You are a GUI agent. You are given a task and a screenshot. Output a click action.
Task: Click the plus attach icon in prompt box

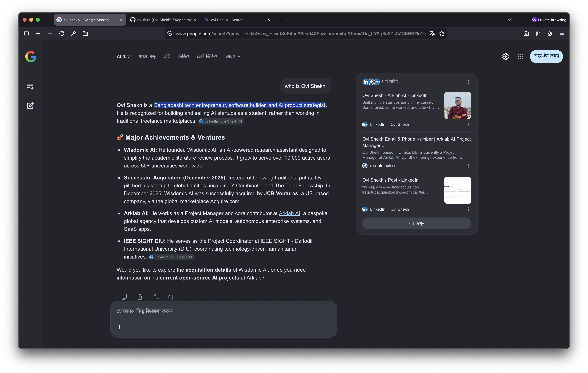(119, 327)
